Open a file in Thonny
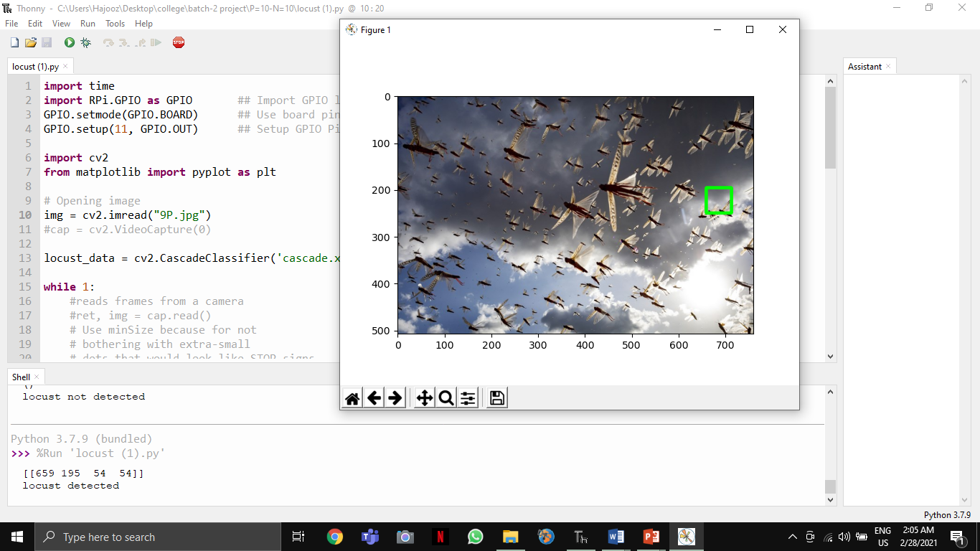The image size is (980, 551). (29, 42)
